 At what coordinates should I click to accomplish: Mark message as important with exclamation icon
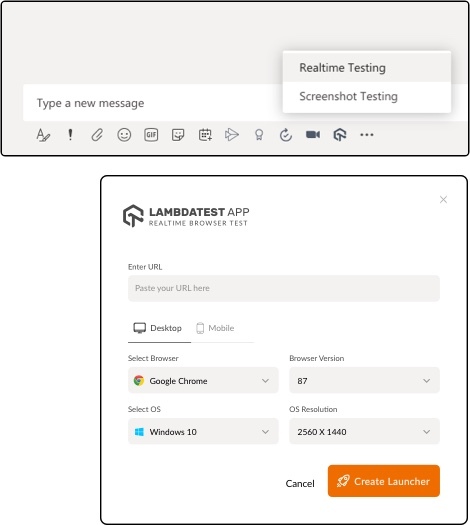coord(70,135)
